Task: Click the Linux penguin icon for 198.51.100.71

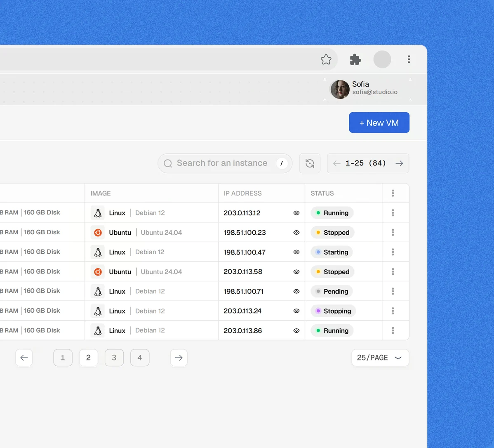Action: pyautogui.click(x=98, y=291)
